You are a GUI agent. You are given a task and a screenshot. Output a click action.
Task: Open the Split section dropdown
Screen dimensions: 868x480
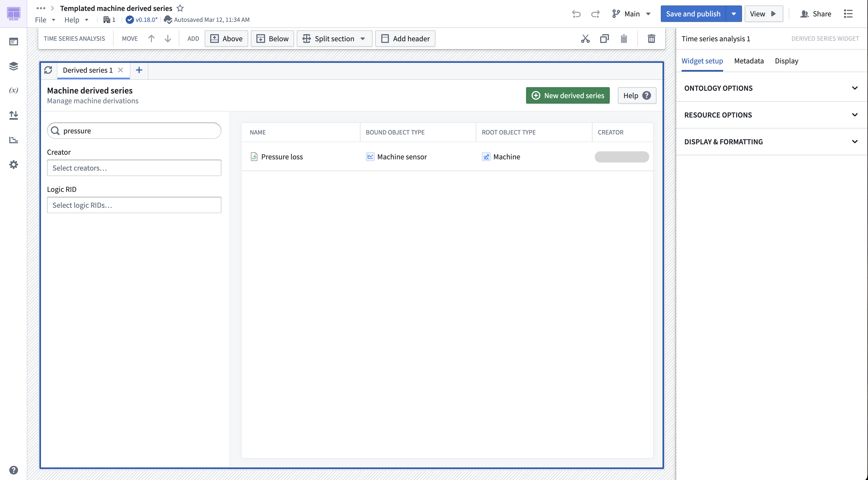tap(334, 39)
